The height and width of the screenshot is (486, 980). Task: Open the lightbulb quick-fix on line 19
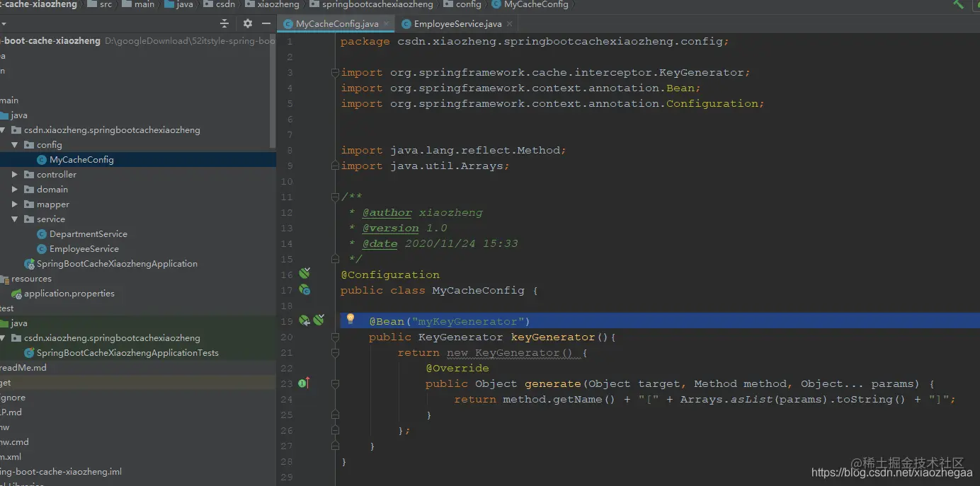[350, 320]
